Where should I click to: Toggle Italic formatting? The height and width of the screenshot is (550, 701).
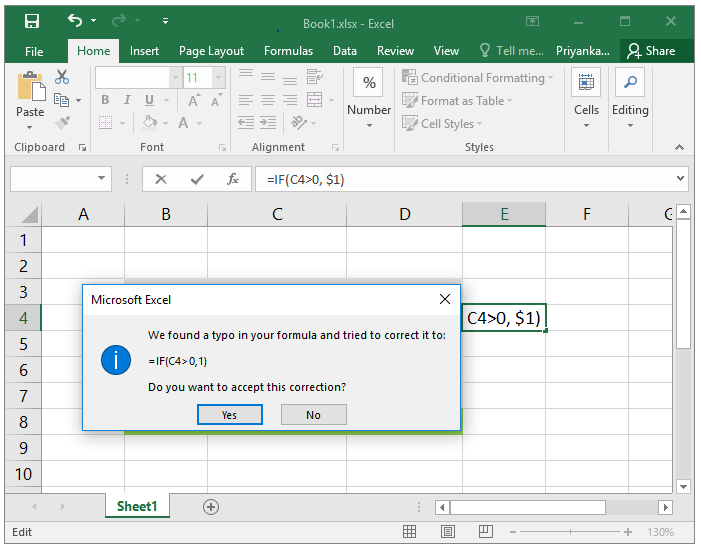click(127, 100)
